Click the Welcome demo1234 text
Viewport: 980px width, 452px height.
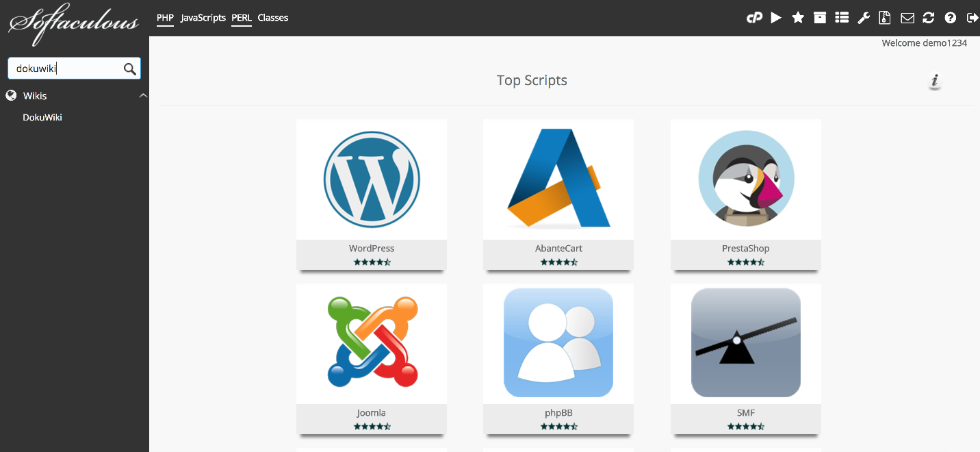[924, 43]
